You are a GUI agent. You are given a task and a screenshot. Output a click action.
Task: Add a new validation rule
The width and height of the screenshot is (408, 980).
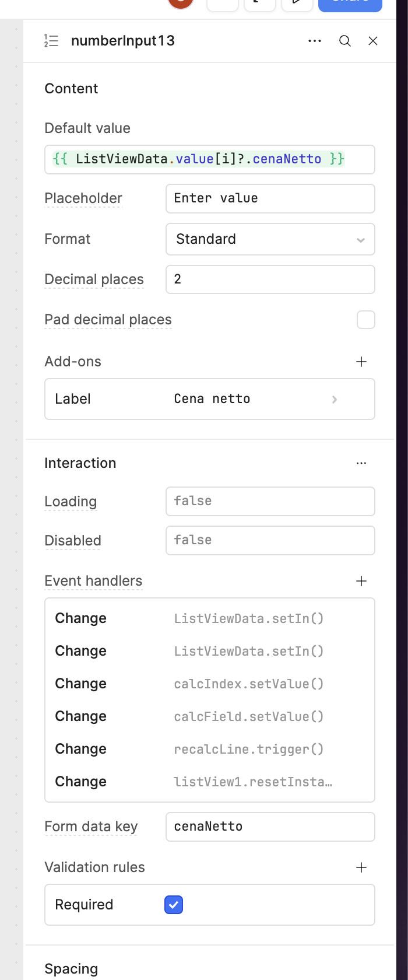(x=361, y=867)
